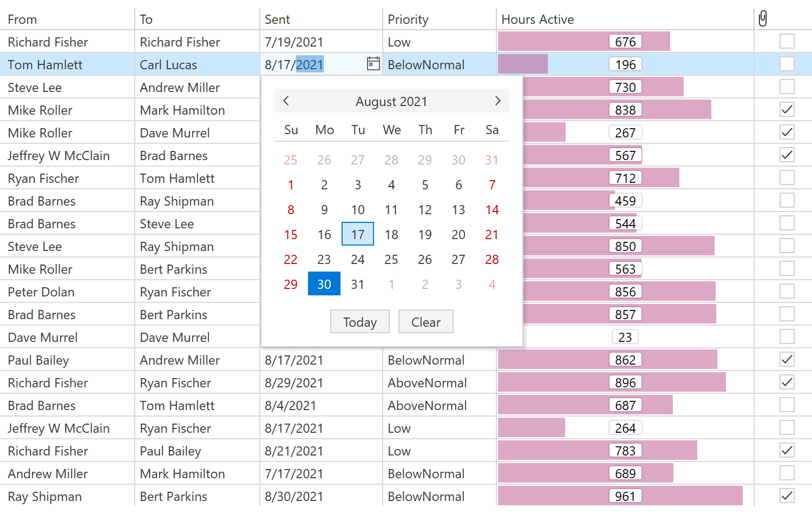
Task: Click the paperclip attachment column header icon
Action: point(763,19)
